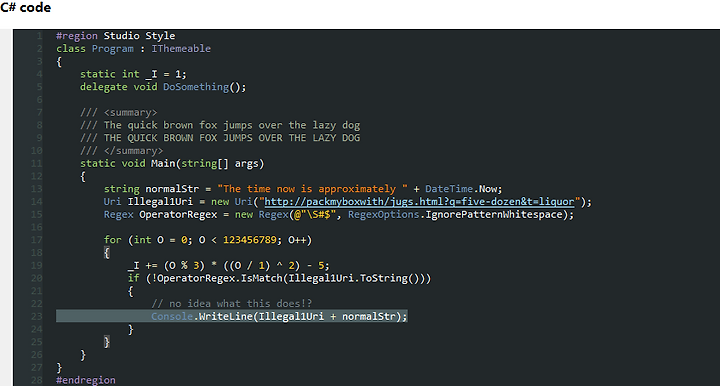Click 'delegate void' keywords on line 5

click(118, 87)
